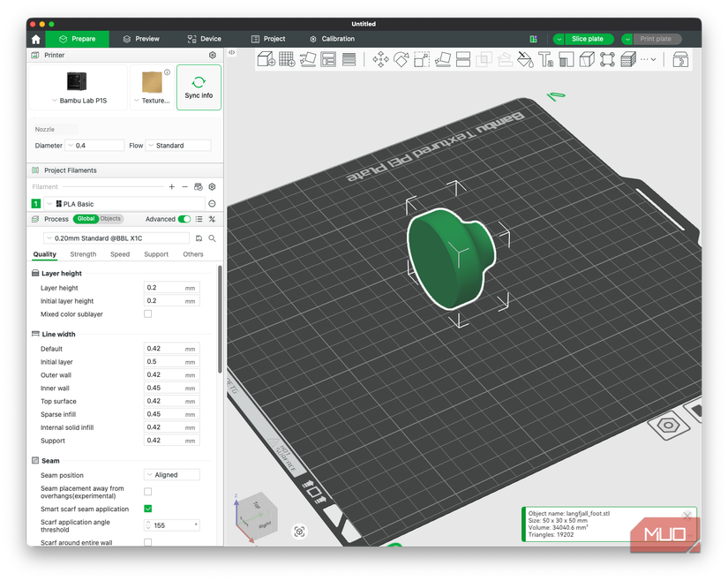The width and height of the screenshot is (728, 581).
Task: Click the plate layout icon beside Slice plate
Action: [x=534, y=39]
